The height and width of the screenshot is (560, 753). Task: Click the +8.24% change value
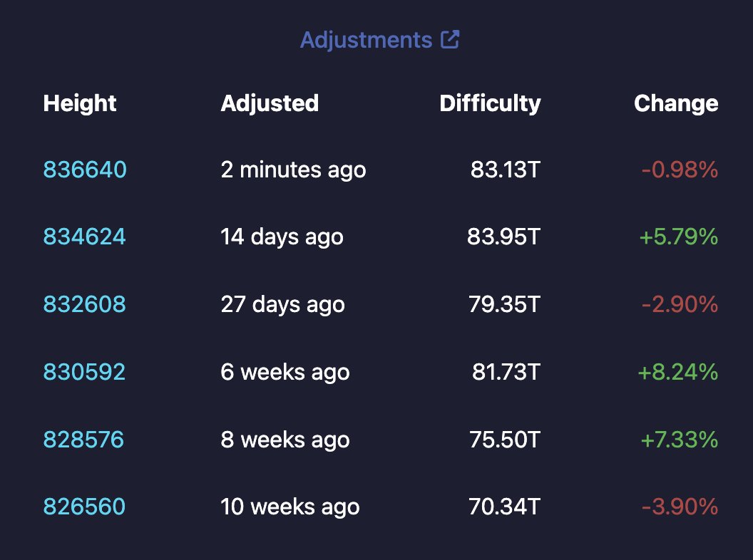[x=678, y=372]
